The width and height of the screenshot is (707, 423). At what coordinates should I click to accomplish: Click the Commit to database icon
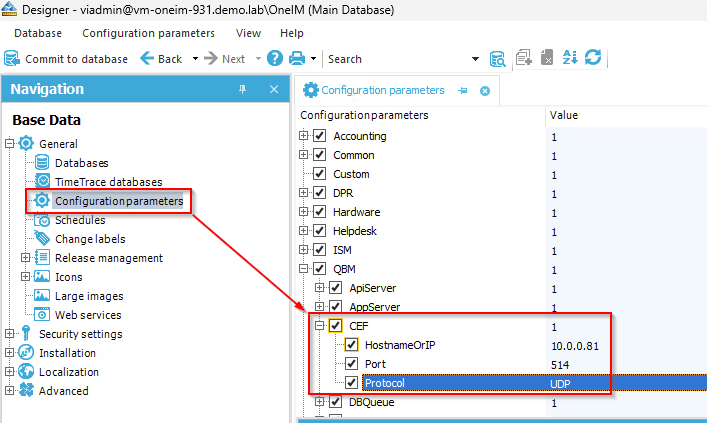(x=12, y=59)
